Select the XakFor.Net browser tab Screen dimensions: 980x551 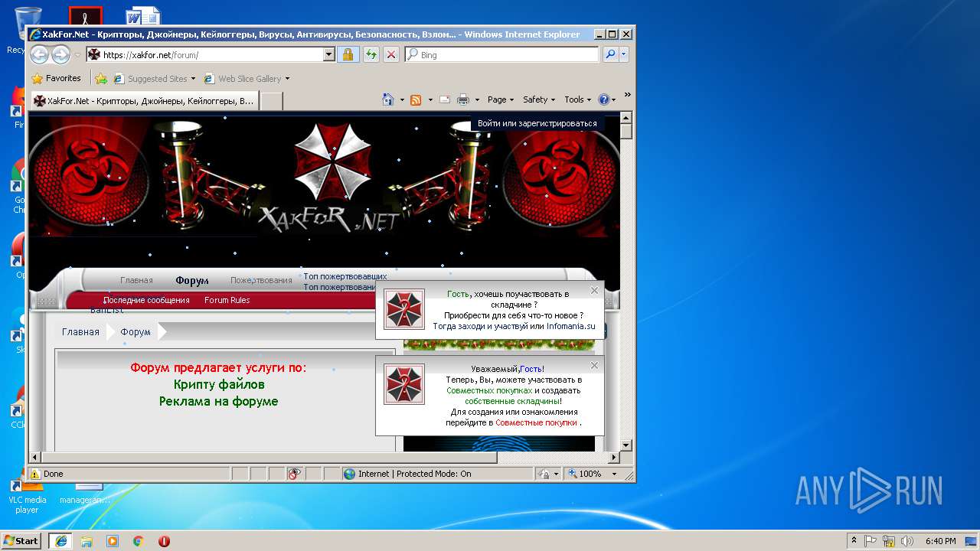tap(144, 100)
